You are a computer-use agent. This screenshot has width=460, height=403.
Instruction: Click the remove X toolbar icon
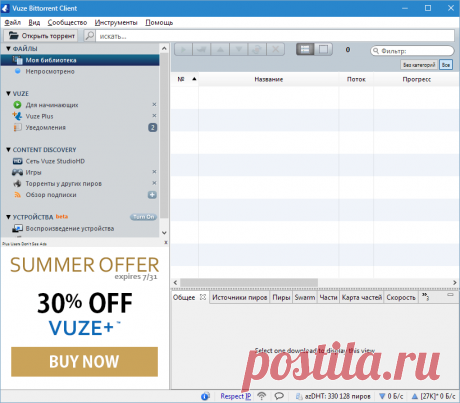point(275,50)
